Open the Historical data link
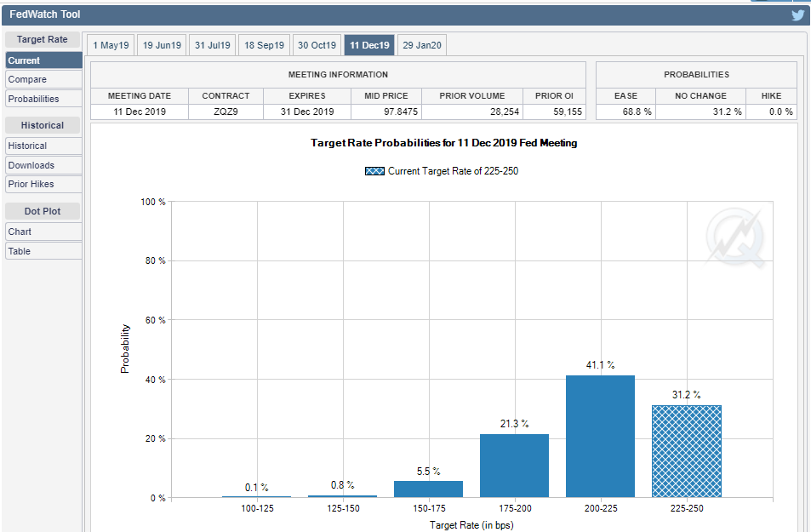The height and width of the screenshot is (532, 811). pos(43,146)
